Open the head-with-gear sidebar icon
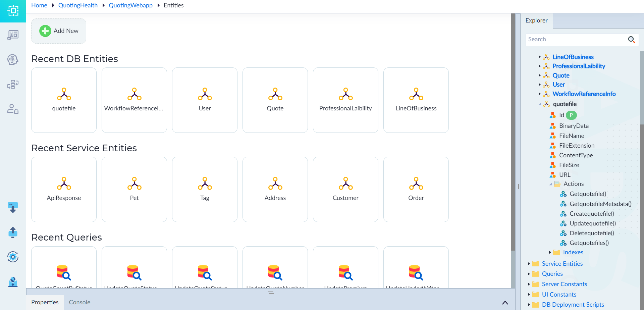The image size is (644, 310). click(x=13, y=60)
